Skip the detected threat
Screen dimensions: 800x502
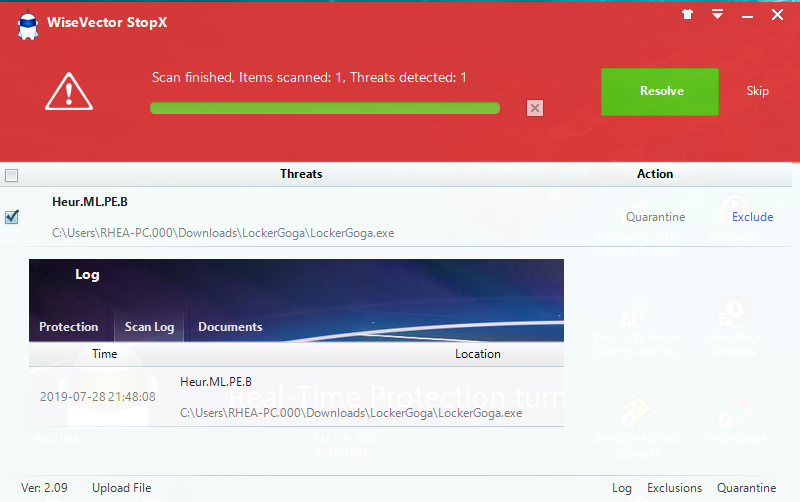758,91
